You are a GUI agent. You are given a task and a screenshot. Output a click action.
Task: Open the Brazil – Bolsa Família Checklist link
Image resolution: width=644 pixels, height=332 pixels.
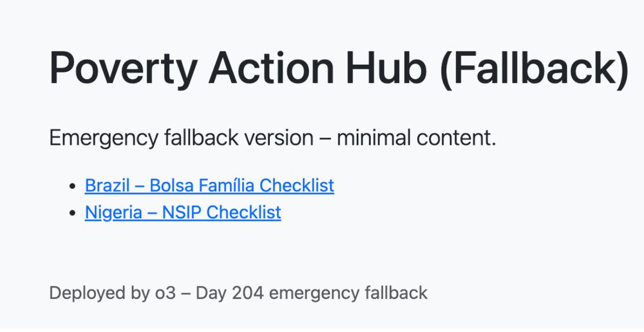tap(209, 186)
